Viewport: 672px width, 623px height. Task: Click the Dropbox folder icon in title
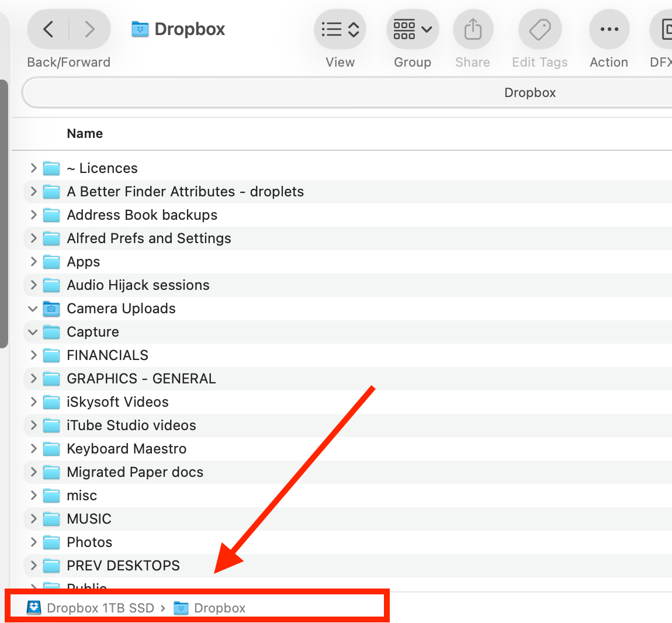pyautogui.click(x=140, y=29)
